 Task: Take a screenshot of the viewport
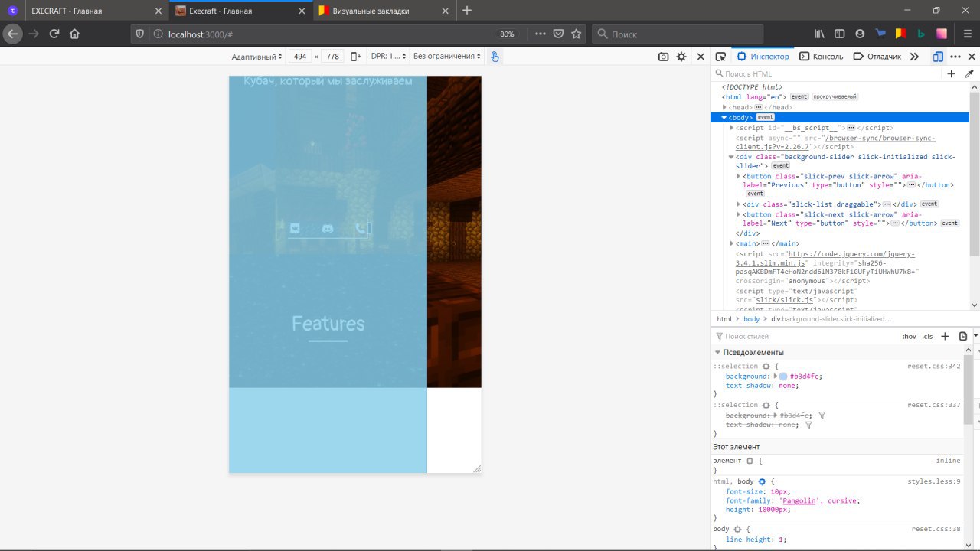click(663, 57)
